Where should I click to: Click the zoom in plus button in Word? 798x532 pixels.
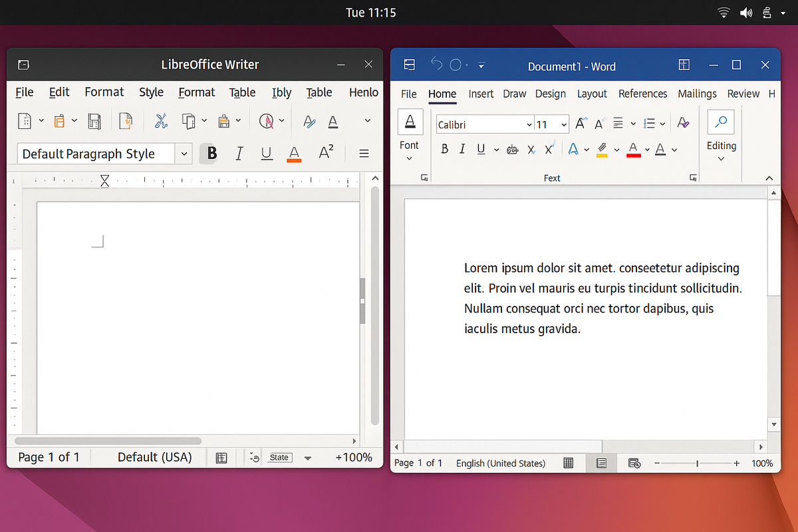pyautogui.click(x=737, y=463)
